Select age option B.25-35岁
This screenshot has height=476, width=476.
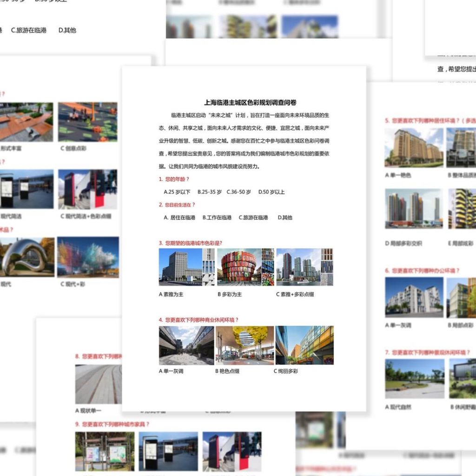210,192
